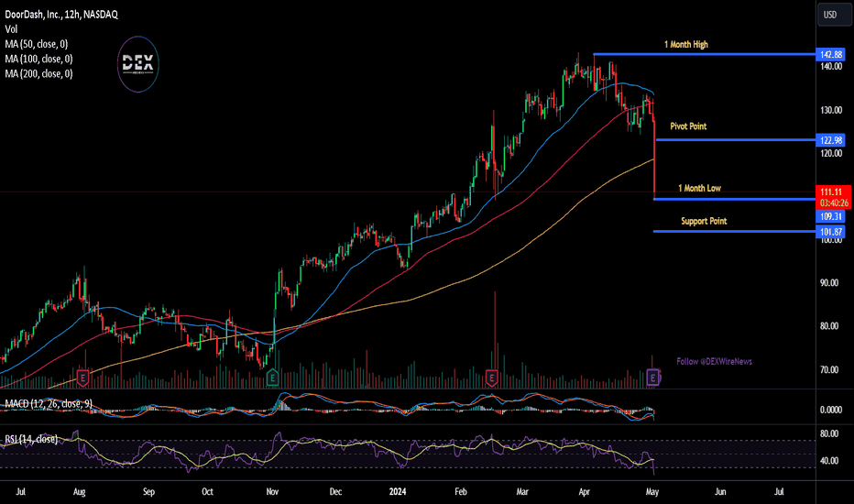Image resolution: width=854 pixels, height=504 pixels.
Task: Select the MA (50, close, 0) legend
Action: pos(37,44)
